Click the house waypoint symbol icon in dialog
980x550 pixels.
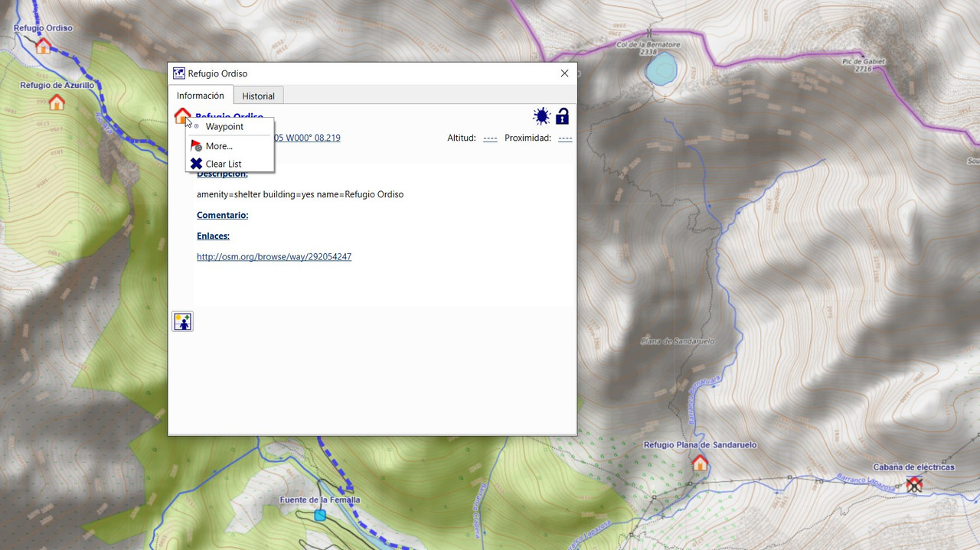pyautogui.click(x=182, y=116)
